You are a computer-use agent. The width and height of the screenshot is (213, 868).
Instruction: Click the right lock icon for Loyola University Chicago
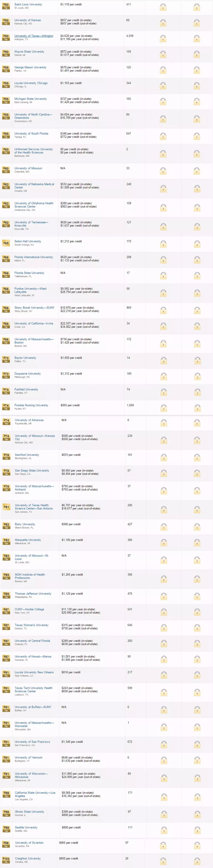click(197, 86)
